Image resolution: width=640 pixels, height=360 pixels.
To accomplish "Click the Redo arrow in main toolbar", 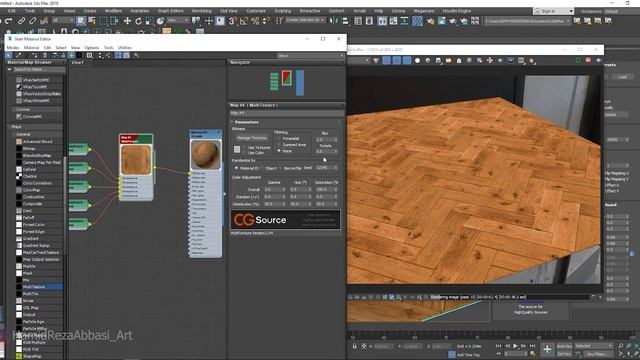I will (9, 21).
